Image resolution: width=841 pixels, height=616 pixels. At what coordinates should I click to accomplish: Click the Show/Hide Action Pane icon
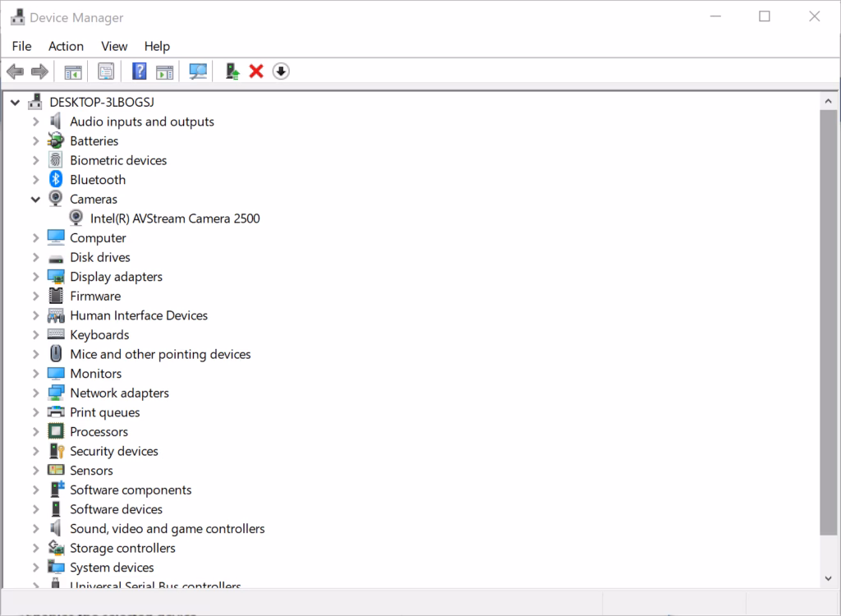click(165, 71)
